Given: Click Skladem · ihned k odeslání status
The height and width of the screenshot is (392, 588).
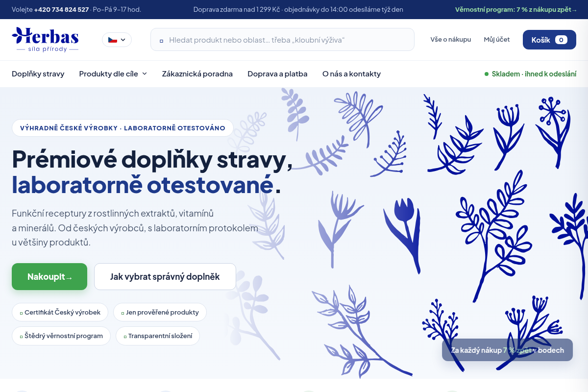Looking at the screenshot, I should coord(530,74).
